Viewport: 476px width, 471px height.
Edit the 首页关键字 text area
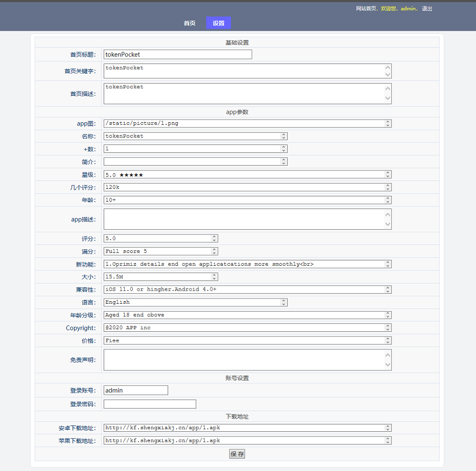tap(248, 71)
